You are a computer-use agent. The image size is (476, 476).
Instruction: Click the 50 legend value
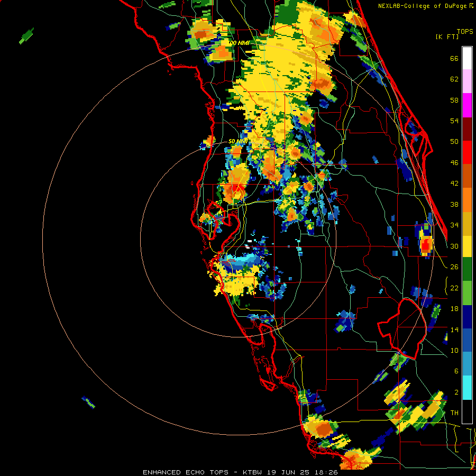(x=454, y=142)
